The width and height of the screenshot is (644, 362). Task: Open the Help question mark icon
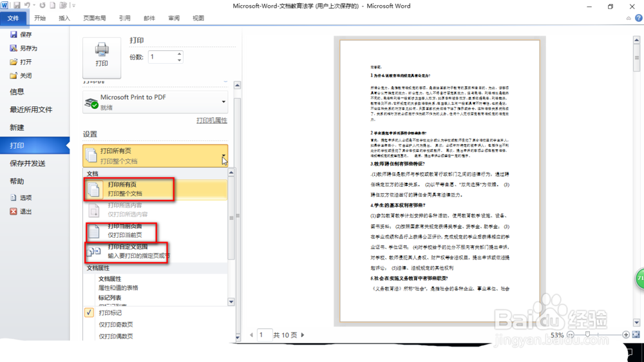click(x=638, y=18)
